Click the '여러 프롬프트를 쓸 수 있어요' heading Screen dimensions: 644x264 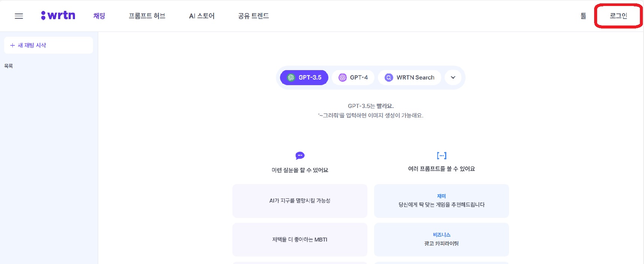tap(442, 169)
